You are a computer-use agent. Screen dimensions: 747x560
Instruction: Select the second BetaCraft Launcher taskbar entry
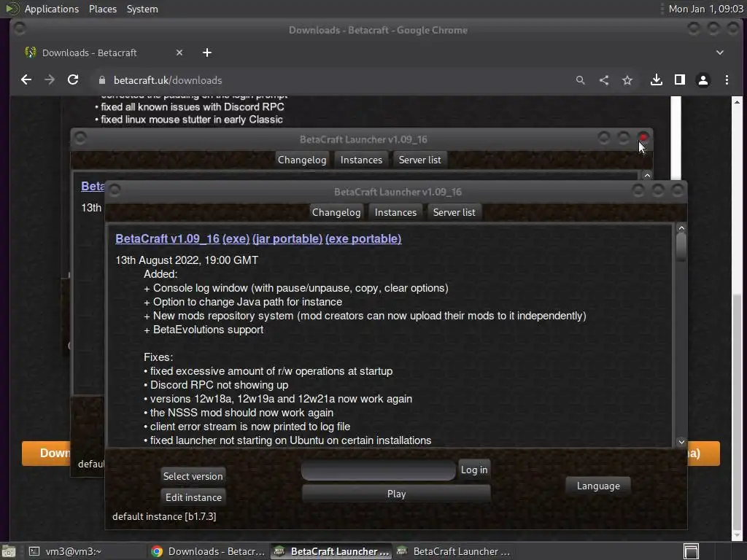coord(452,551)
